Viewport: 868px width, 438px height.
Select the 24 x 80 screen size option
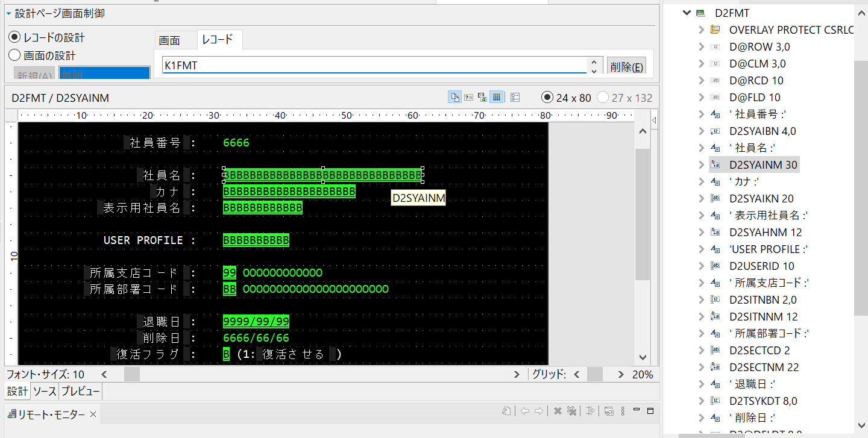pyautogui.click(x=547, y=98)
